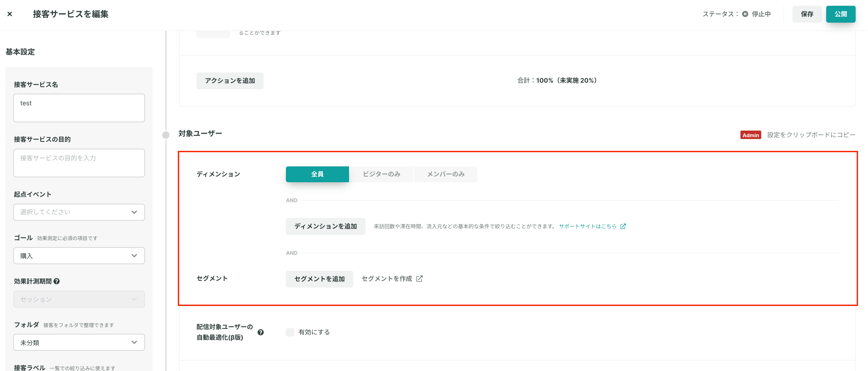
Task: Select the メンバーのみ dimension tab
Action: 446,174
